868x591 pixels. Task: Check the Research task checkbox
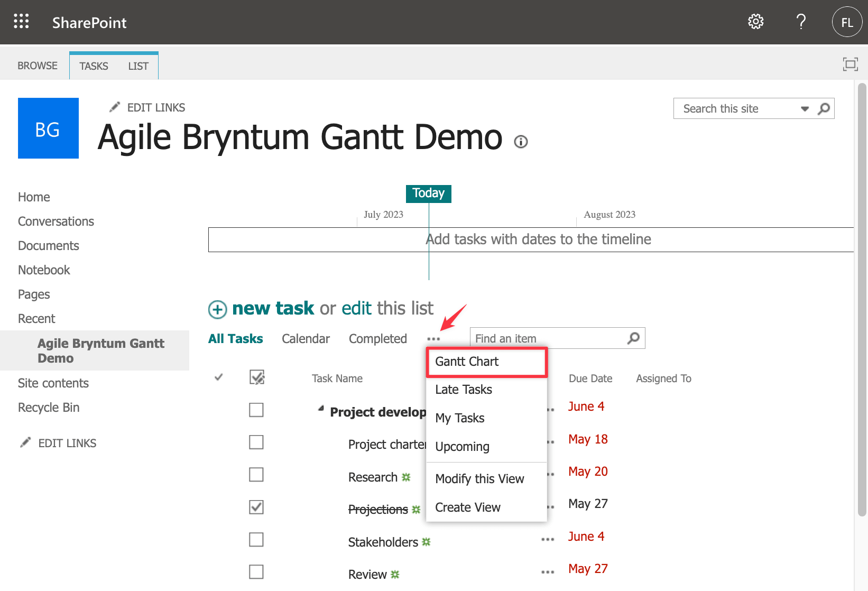[256, 474]
